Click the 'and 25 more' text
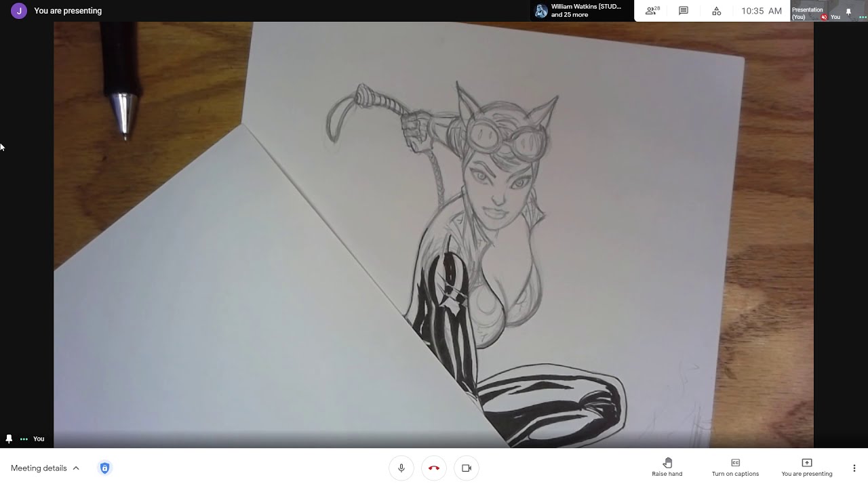This screenshot has width=868, height=488. [x=570, y=15]
